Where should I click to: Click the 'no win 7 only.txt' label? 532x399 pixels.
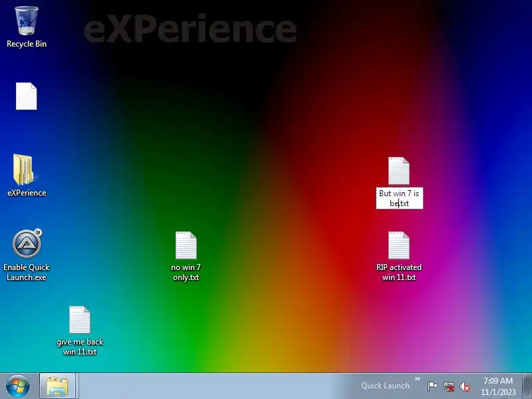[186, 272]
